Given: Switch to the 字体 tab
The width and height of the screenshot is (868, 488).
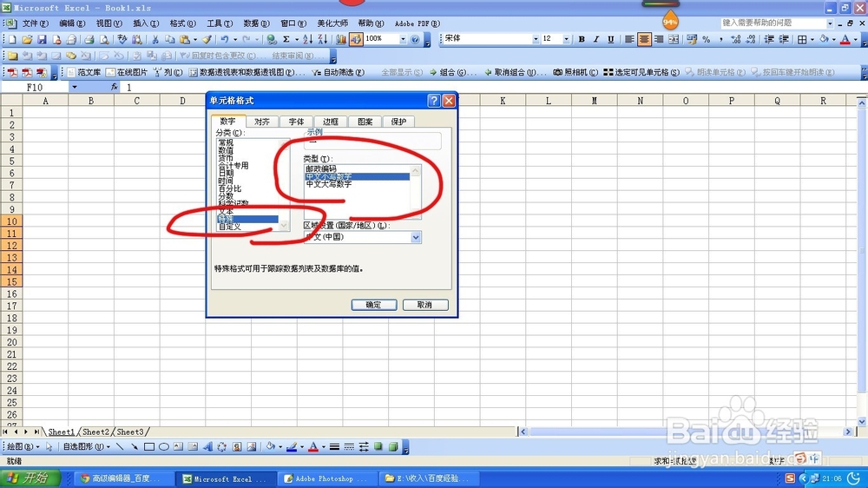Looking at the screenshot, I should point(296,122).
